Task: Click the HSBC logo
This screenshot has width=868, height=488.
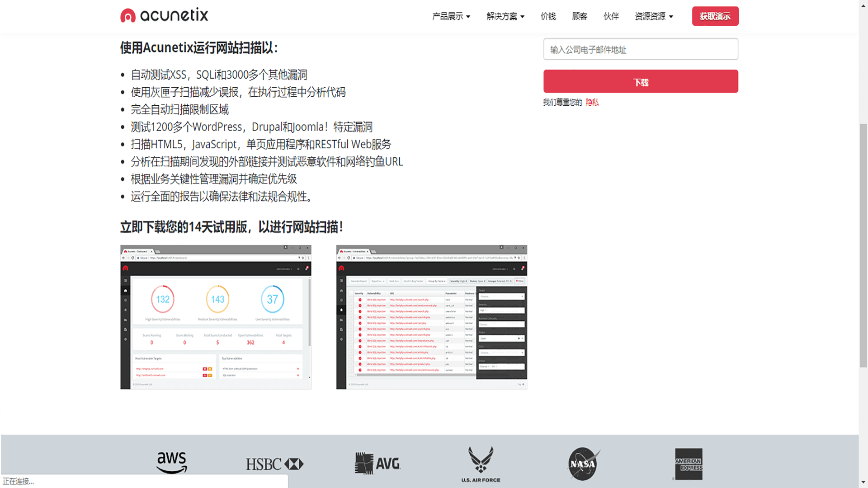Action: (x=274, y=464)
